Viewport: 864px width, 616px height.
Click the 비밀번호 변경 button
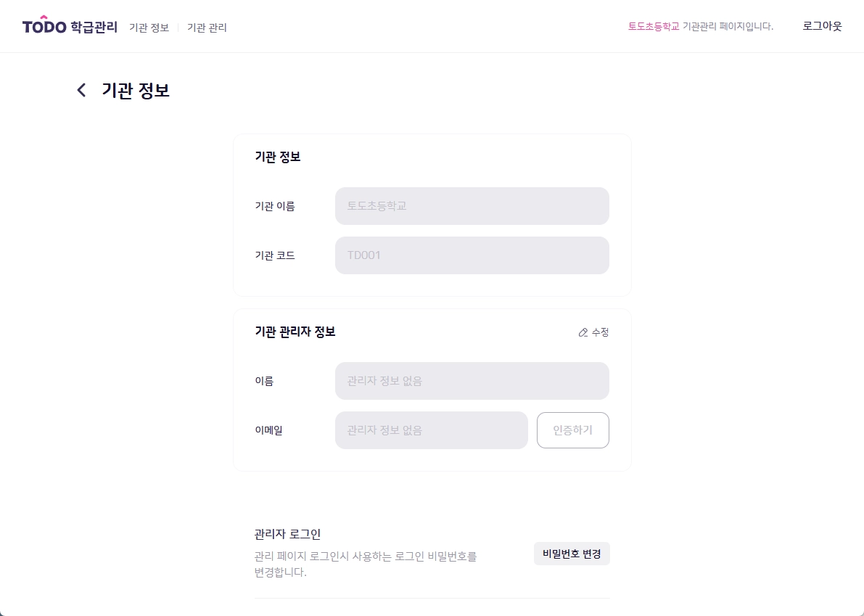point(572,554)
